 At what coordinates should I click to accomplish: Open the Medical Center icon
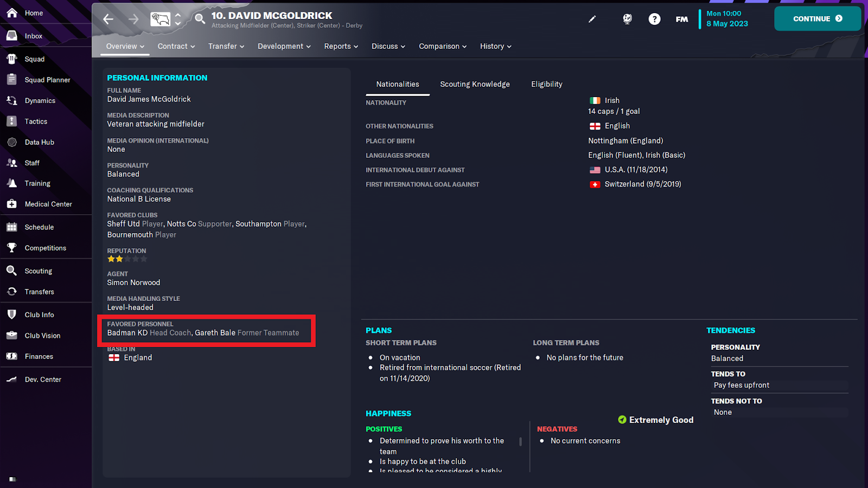coord(12,204)
